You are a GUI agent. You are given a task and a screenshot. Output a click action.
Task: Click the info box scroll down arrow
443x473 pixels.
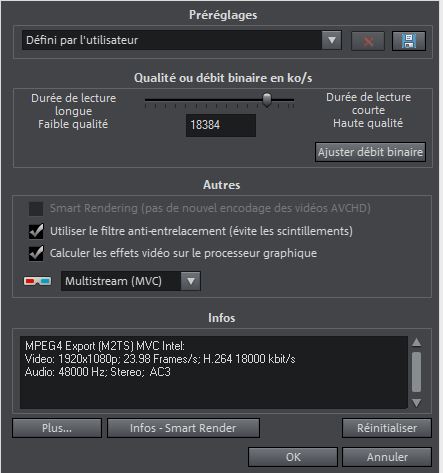[416, 403]
